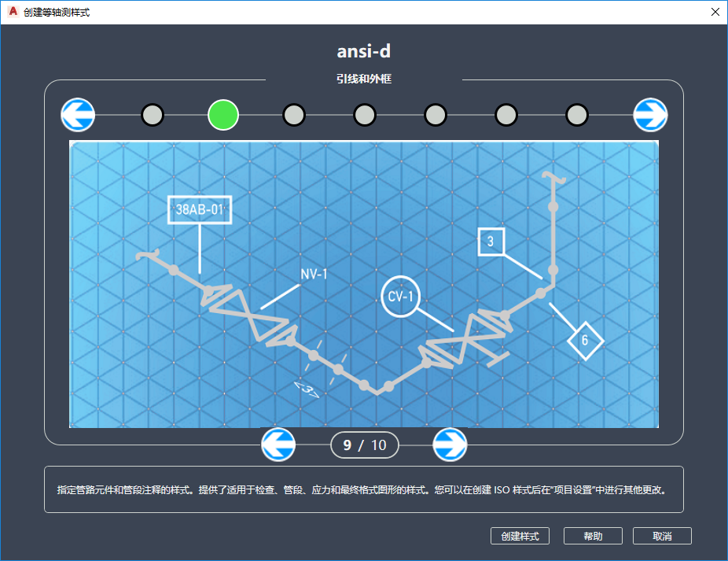The width and height of the screenshot is (728, 561).
Task: Click the 取消 button
Action: (662, 536)
